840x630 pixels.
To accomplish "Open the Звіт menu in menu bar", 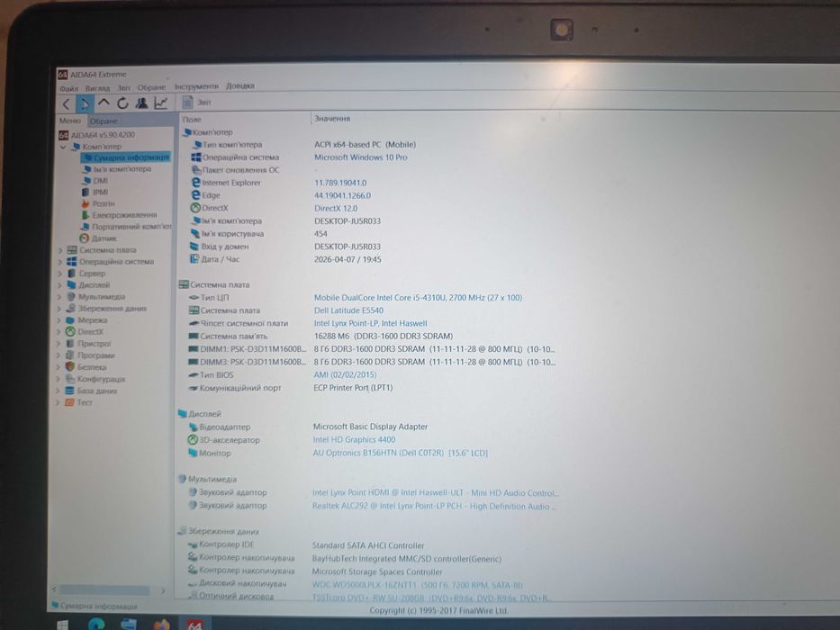I will [x=123, y=87].
